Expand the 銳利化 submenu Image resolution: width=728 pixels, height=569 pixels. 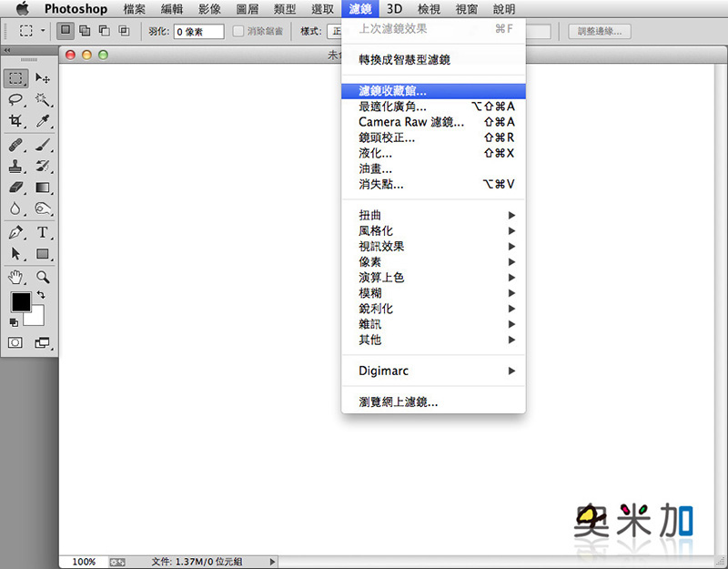pos(434,309)
